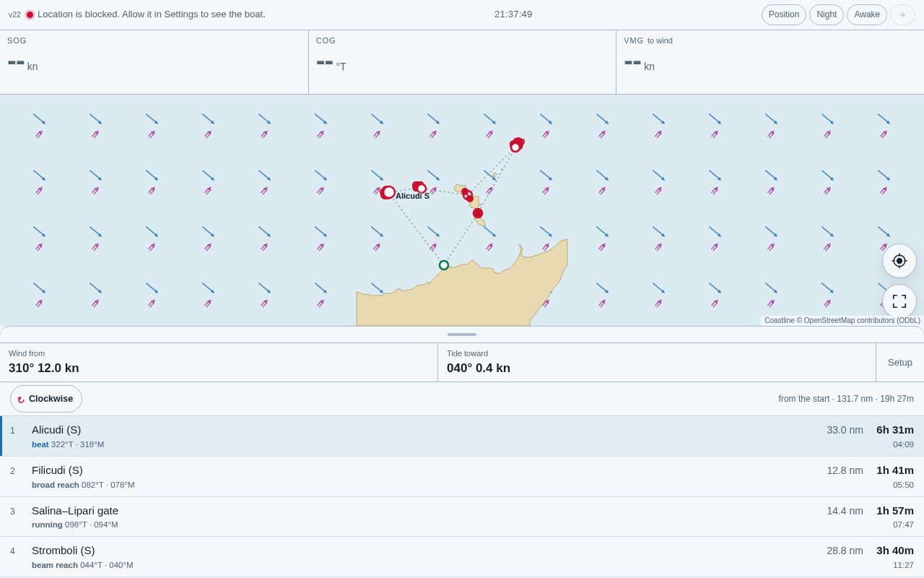Image resolution: width=924 pixels, height=578 pixels.
Task: Click the clock time 21:37:49
Action: click(513, 14)
